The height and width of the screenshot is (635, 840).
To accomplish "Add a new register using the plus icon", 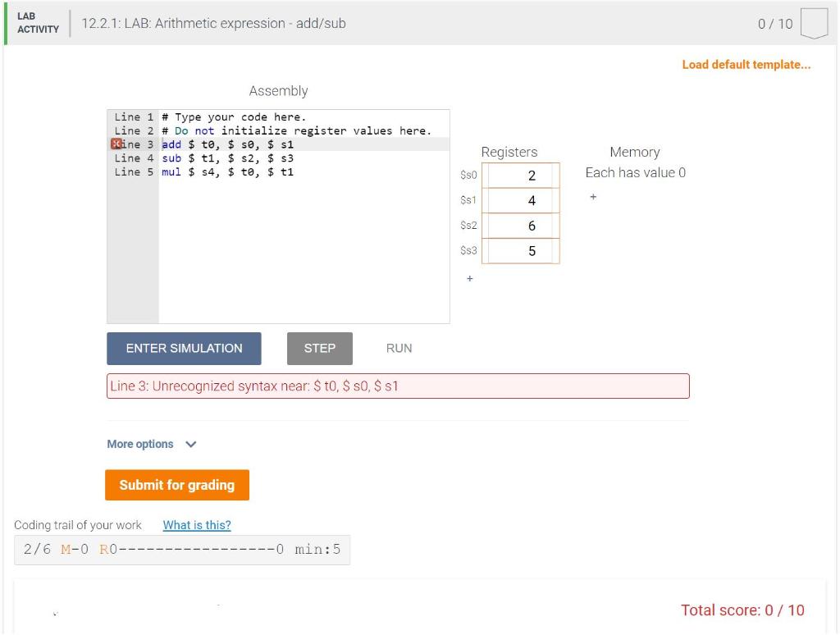I will pyautogui.click(x=469, y=278).
